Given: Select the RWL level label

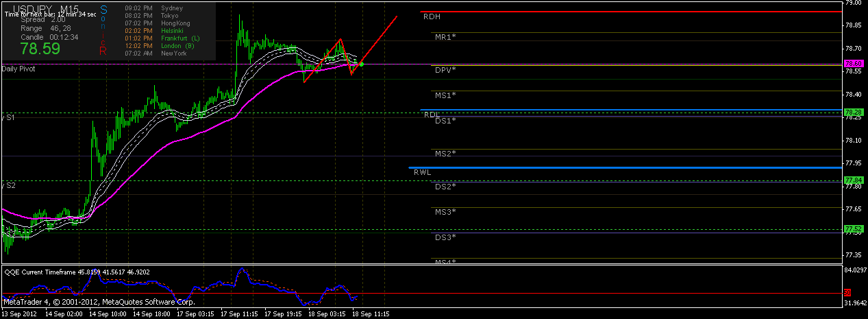Looking at the screenshot, I should coord(423,172).
